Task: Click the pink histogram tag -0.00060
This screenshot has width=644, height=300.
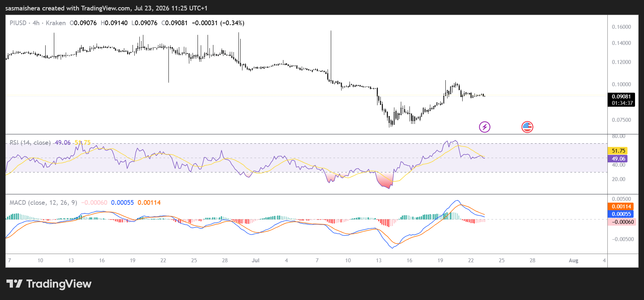Action: coord(622,222)
